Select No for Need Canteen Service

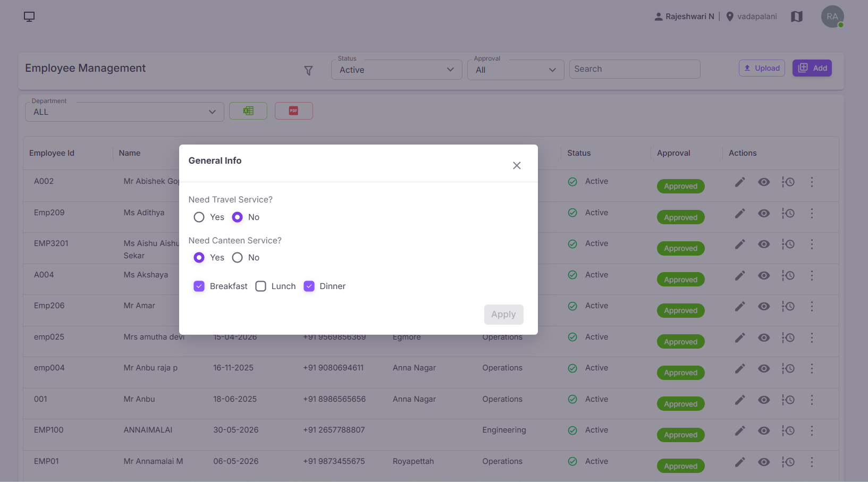pyautogui.click(x=237, y=257)
